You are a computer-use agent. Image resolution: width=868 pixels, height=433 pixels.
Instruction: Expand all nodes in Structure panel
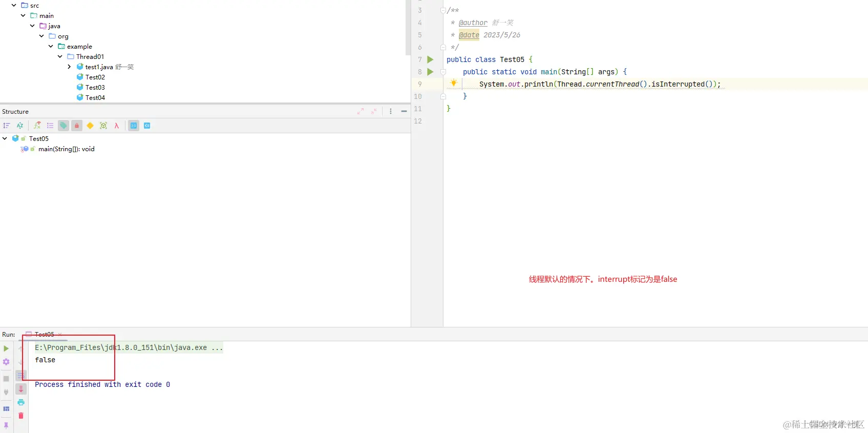click(x=361, y=111)
